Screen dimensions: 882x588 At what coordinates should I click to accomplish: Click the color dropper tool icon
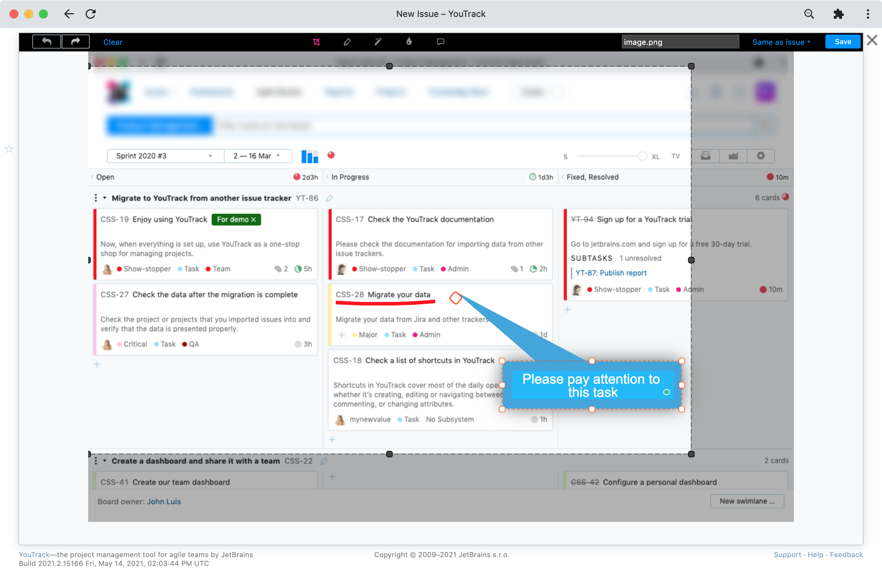click(x=408, y=42)
